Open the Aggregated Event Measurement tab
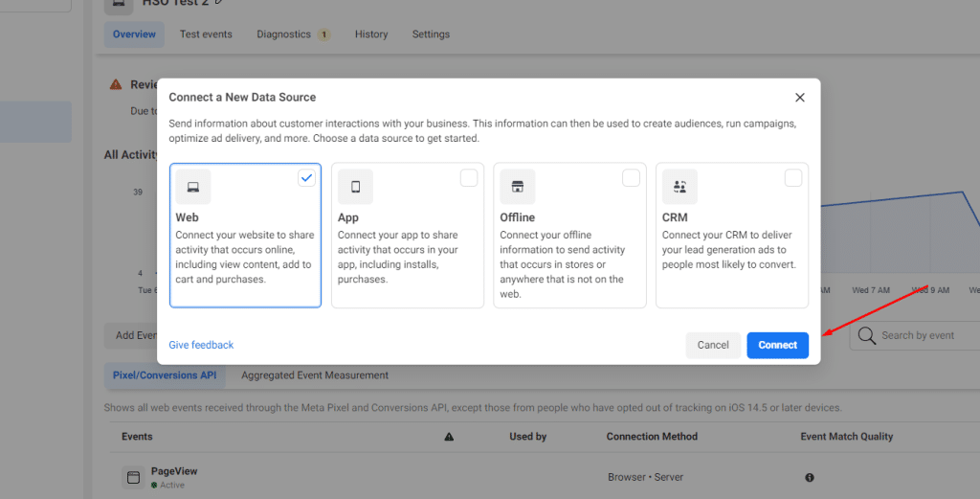This screenshot has height=499, width=980. click(x=315, y=375)
